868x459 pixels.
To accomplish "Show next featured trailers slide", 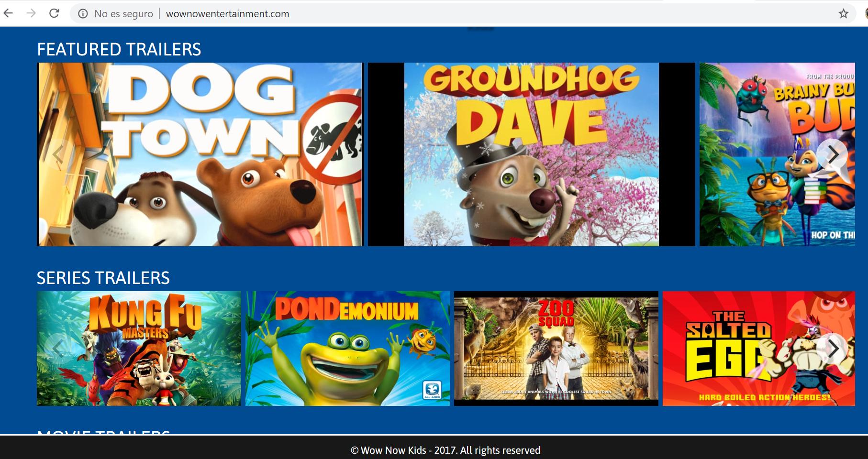I will point(833,154).
